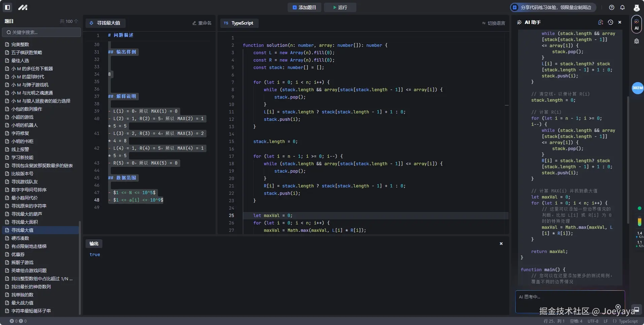Open the help question mark icon
This screenshot has height=325, width=644.
tap(611, 7)
